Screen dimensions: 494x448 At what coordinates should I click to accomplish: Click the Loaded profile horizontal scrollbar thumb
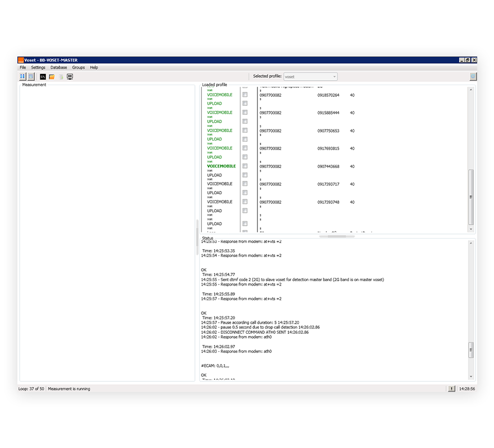pyautogui.click(x=337, y=236)
